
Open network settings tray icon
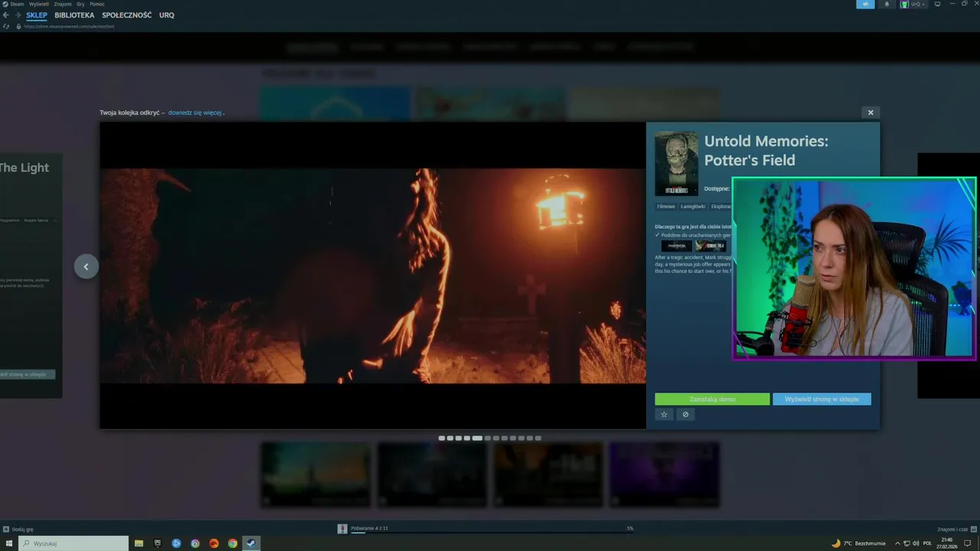906,543
